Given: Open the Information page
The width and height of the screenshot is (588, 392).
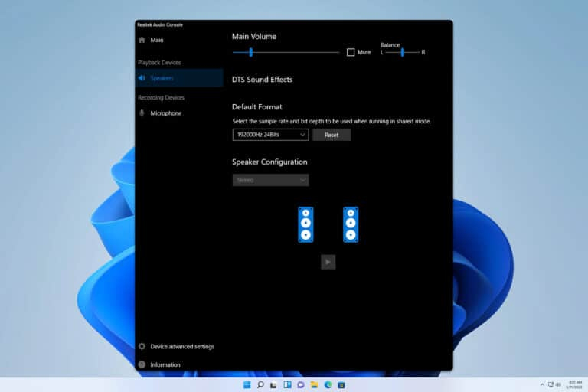Looking at the screenshot, I should (165, 365).
